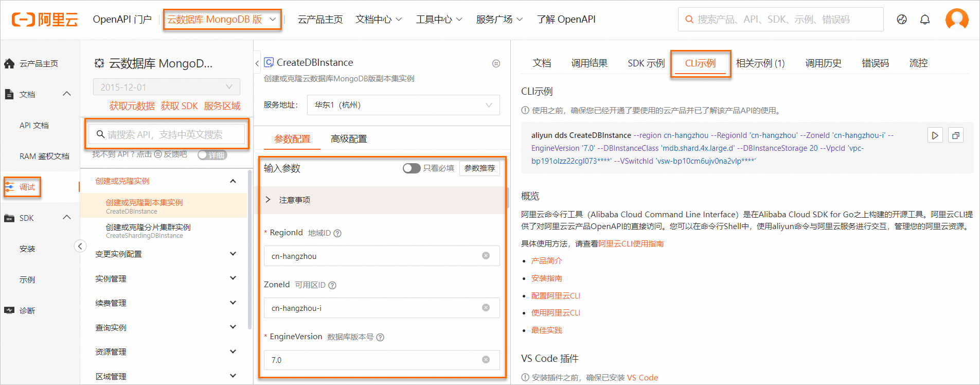Viewport: 980px width, 385px height.
Task: Open the notification bell
Action: [x=925, y=20]
